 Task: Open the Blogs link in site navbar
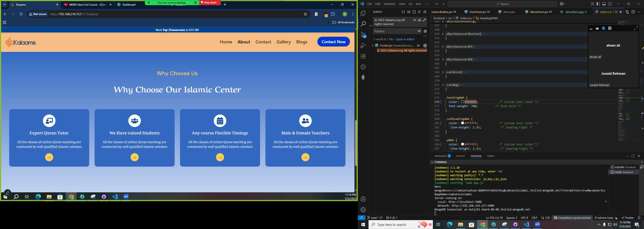[x=301, y=42]
